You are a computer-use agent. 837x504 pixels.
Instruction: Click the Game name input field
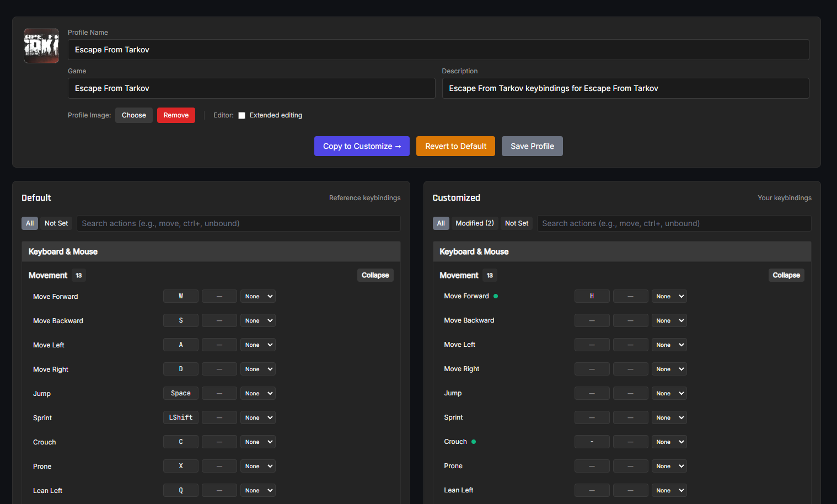pos(251,88)
